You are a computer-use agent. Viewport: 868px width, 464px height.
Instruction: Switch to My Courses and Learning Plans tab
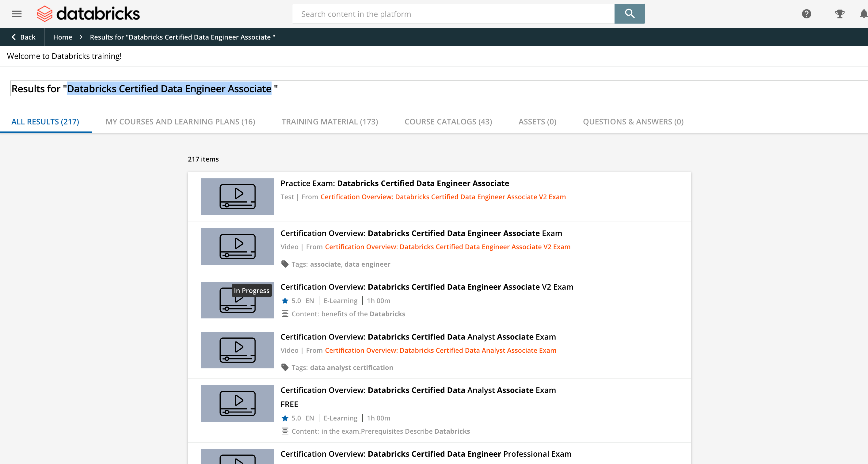pos(180,122)
